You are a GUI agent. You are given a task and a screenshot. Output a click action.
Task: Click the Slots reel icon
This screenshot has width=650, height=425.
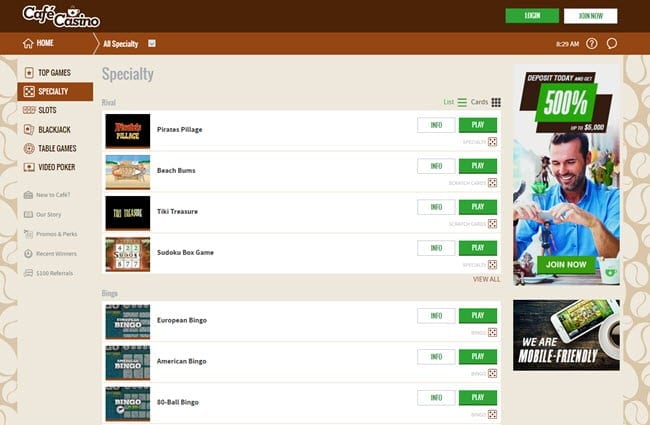tap(29, 110)
